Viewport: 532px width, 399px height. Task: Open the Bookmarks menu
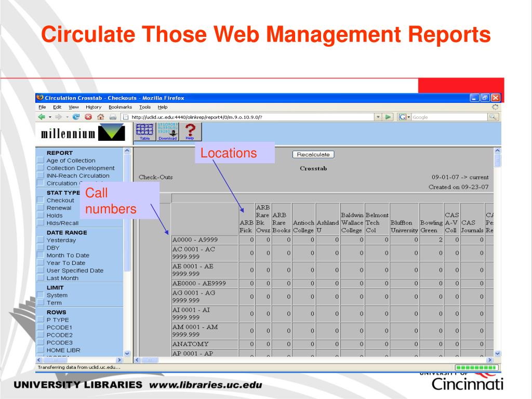click(120, 107)
